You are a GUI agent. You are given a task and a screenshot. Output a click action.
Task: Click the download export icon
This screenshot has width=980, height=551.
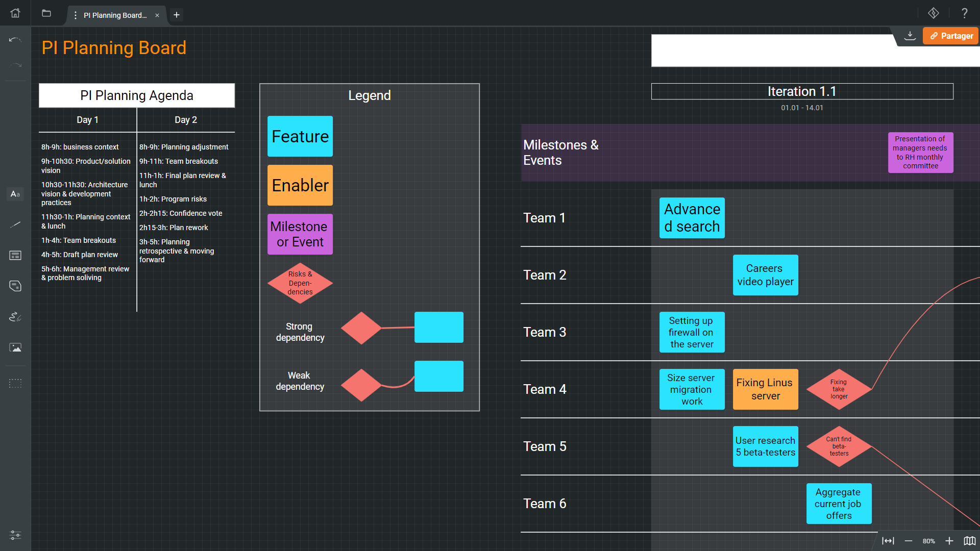coord(910,36)
